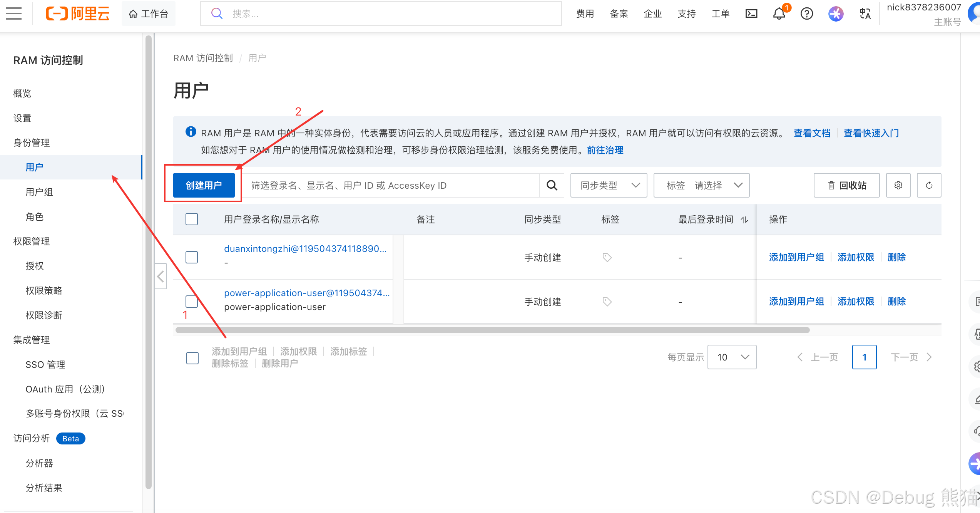Screen dimensions: 980x513
Task: Open the 工作台 menu item
Action: [148, 13]
